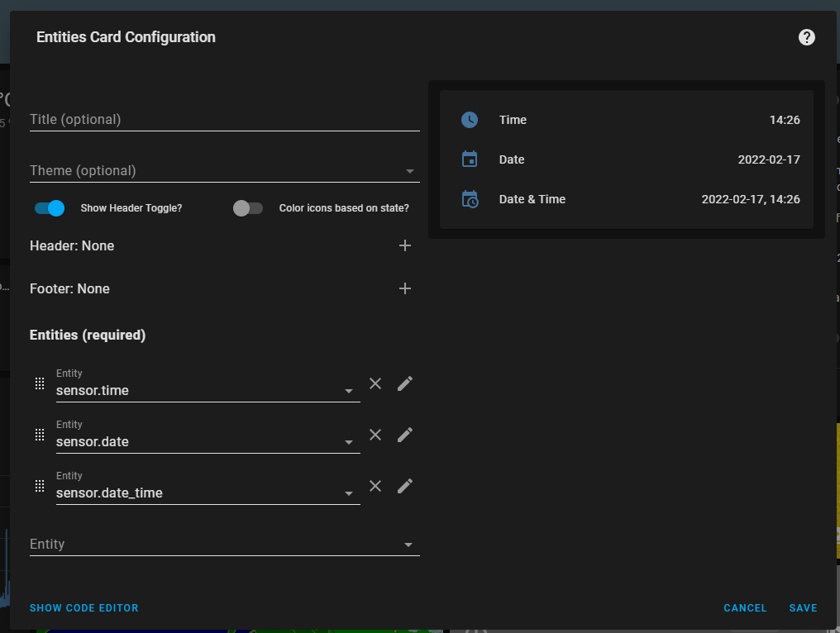Screen dimensions: 840x633
Task: Edit the sensor.date_time entity row
Action: 405,486
